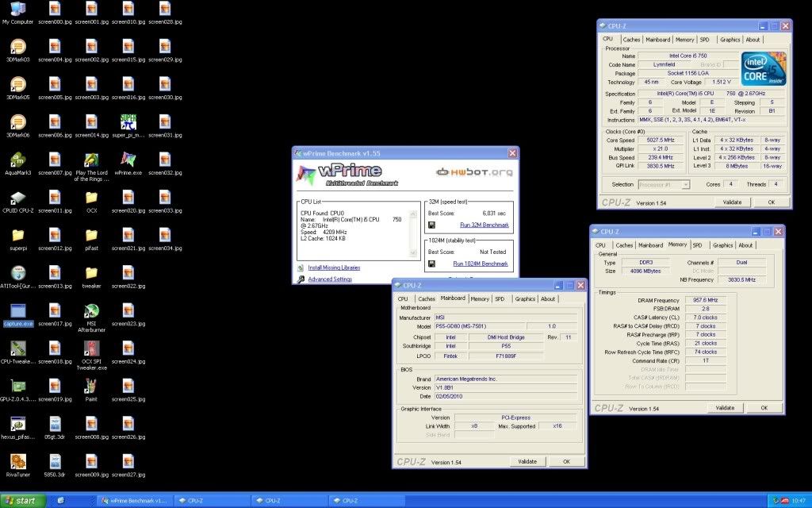Click the Windows Start button

21,501
